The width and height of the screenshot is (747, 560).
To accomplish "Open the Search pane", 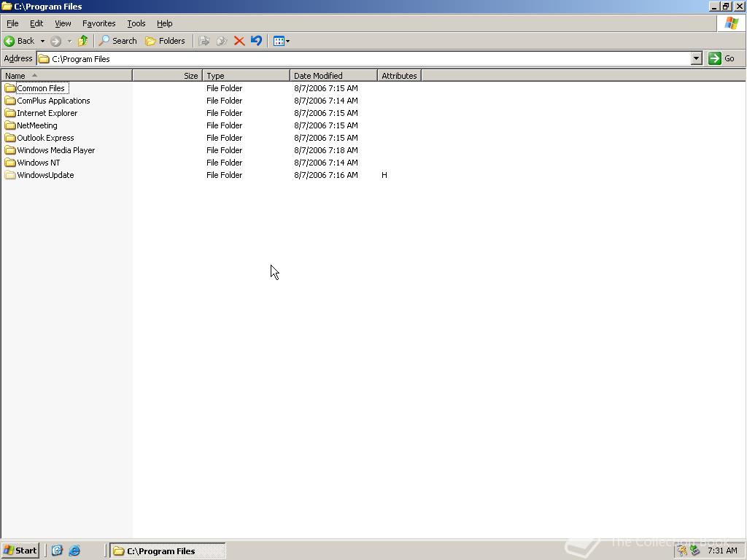I will point(117,41).
